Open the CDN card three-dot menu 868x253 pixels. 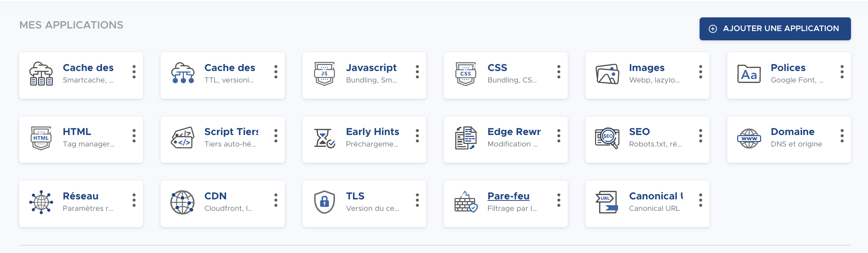pos(276,200)
